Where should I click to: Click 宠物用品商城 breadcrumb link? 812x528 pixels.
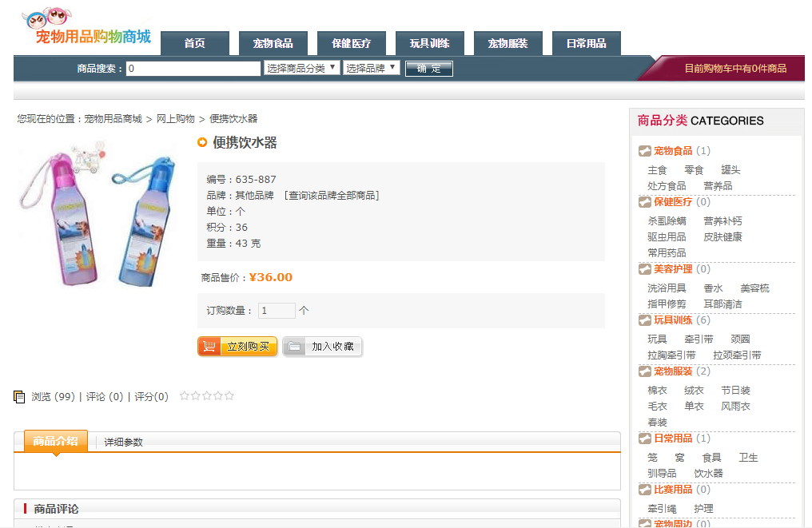tap(113, 119)
